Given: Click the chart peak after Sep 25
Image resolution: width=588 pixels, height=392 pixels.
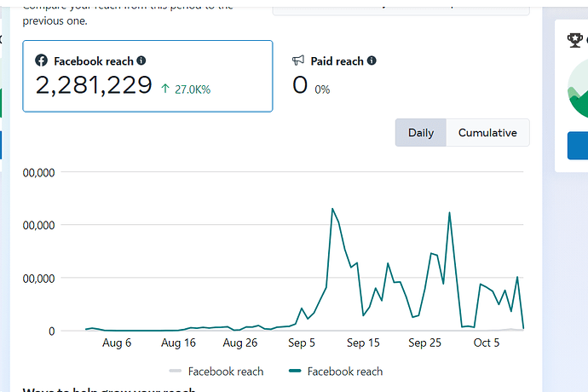Looking at the screenshot, I should click(449, 213).
